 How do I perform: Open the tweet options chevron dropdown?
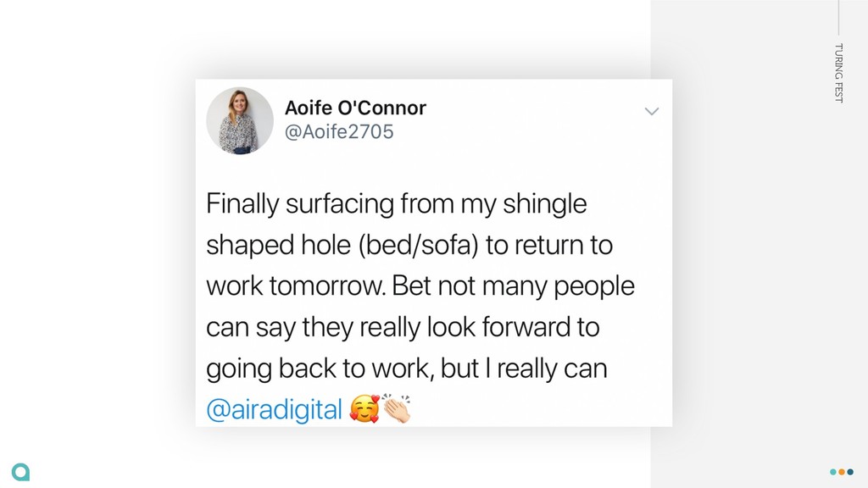tap(652, 111)
